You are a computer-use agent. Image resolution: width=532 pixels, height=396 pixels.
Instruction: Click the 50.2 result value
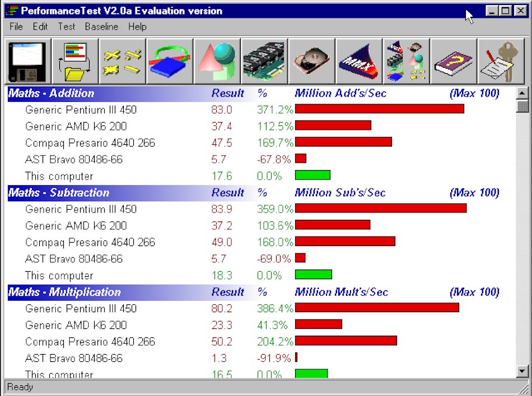tap(222, 341)
